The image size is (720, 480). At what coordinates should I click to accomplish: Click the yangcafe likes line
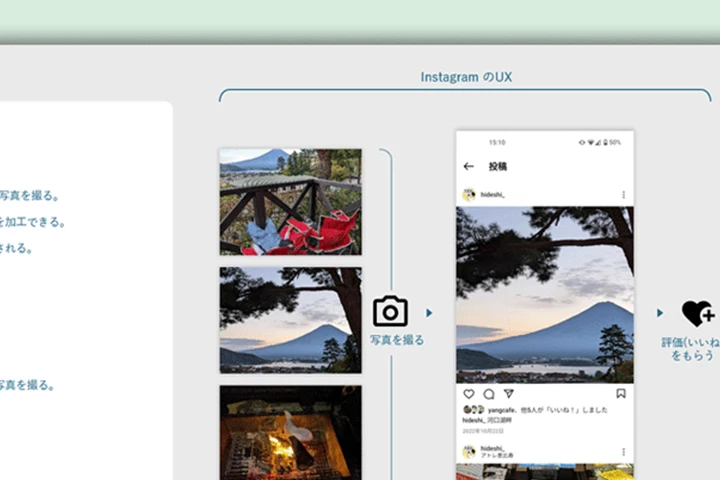pos(547,410)
